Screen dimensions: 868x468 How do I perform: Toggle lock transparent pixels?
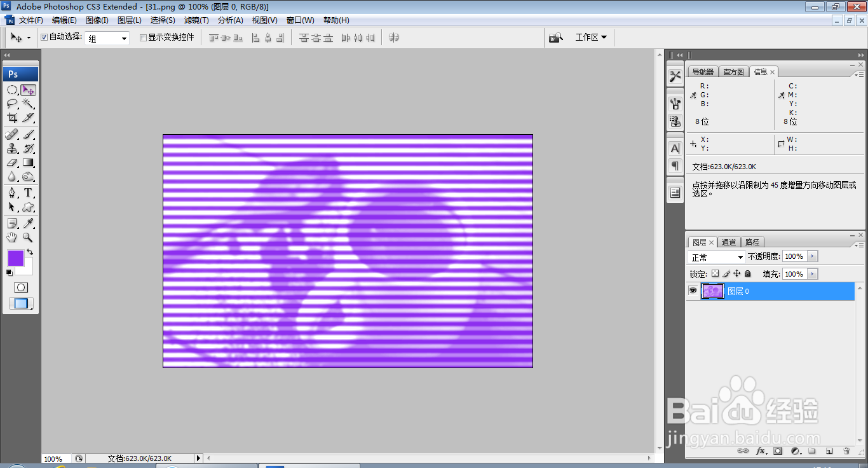click(x=715, y=273)
